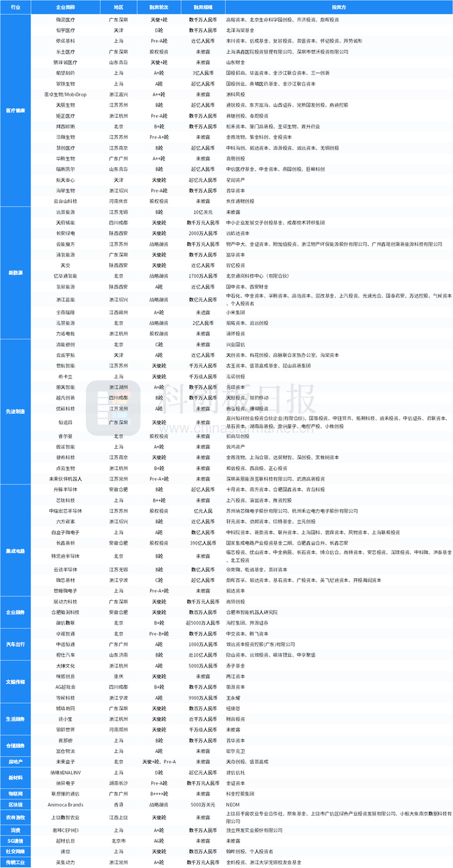Click company name 云台山科技
The width and height of the screenshot is (453, 868).
[x=66, y=201]
